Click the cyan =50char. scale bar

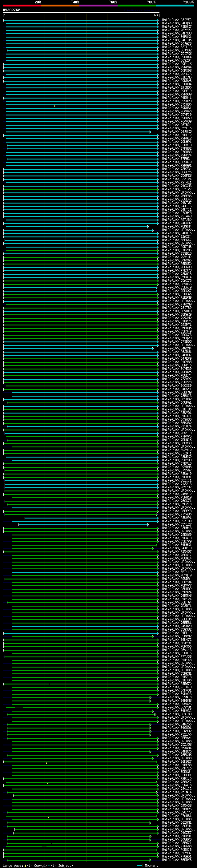139,866
